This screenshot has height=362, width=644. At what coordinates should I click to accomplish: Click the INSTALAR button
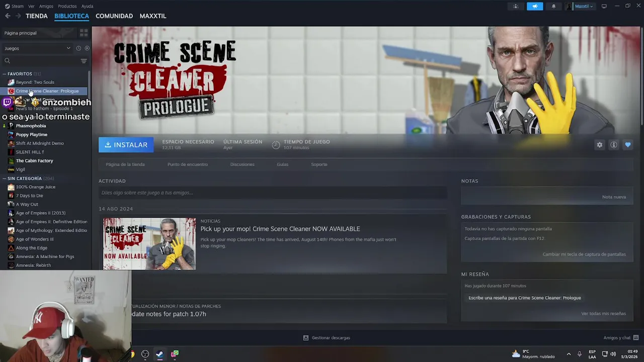pos(126,145)
